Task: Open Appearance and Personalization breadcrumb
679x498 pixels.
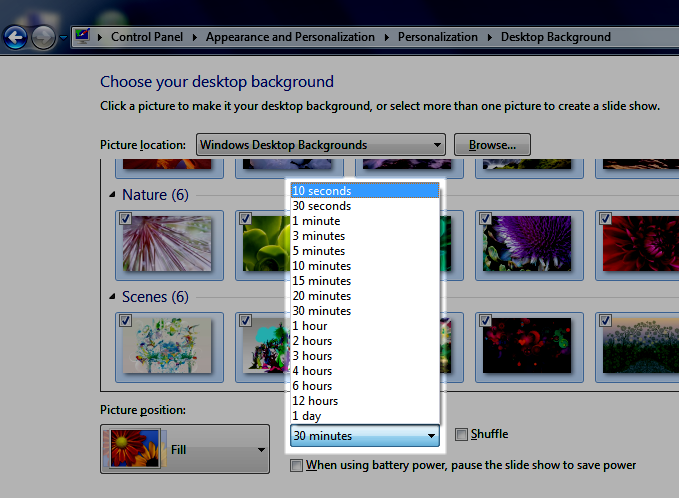Action: pyautogui.click(x=290, y=37)
